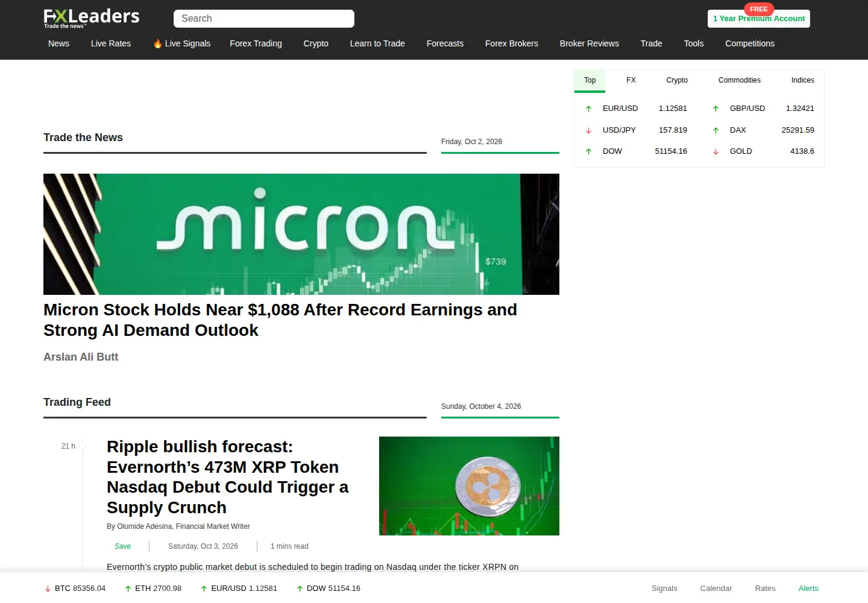Click the EUR/USD 1.12581 ticker in the bottom bar
Image resolution: width=868 pixels, height=603 pixels.
239,589
